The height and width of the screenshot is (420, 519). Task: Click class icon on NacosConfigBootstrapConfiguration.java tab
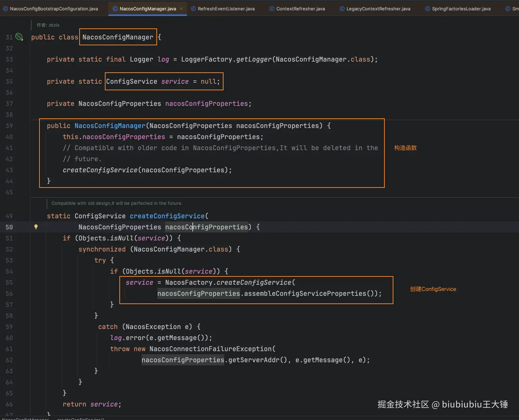pyautogui.click(x=6, y=9)
